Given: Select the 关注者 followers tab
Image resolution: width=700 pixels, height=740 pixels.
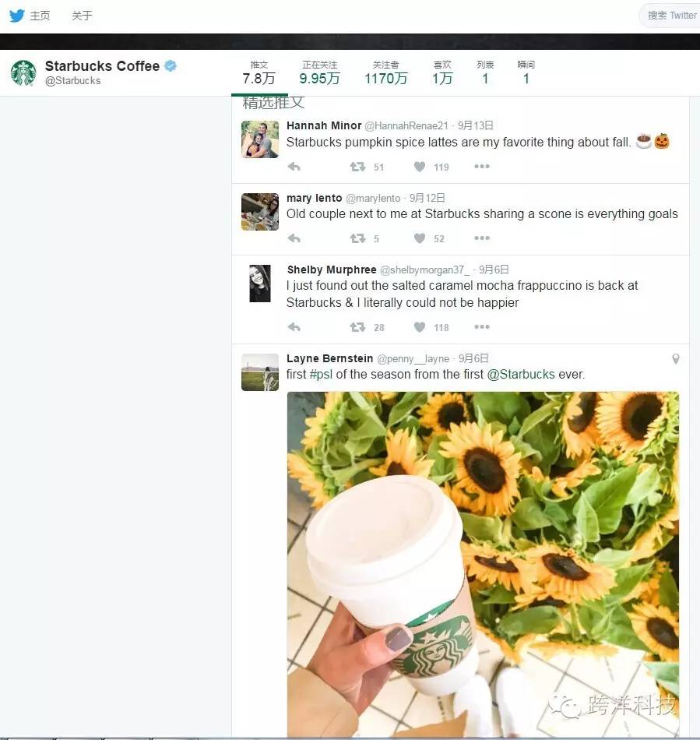Looking at the screenshot, I should pyautogui.click(x=386, y=72).
